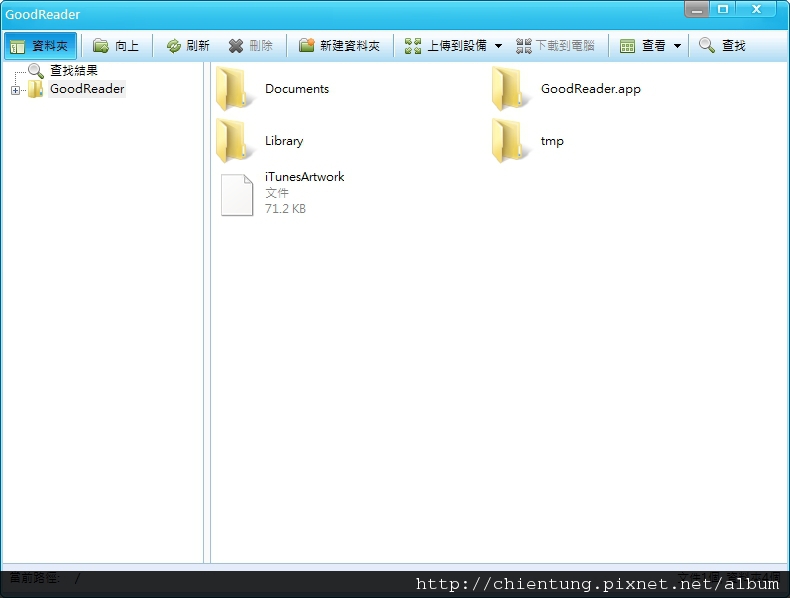Click the 新建資料夾 new folder icon

pos(306,45)
